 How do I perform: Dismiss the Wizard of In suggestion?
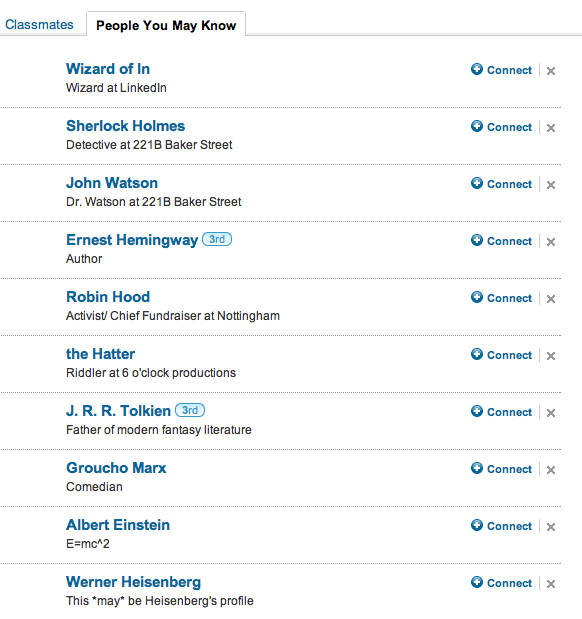tap(551, 71)
